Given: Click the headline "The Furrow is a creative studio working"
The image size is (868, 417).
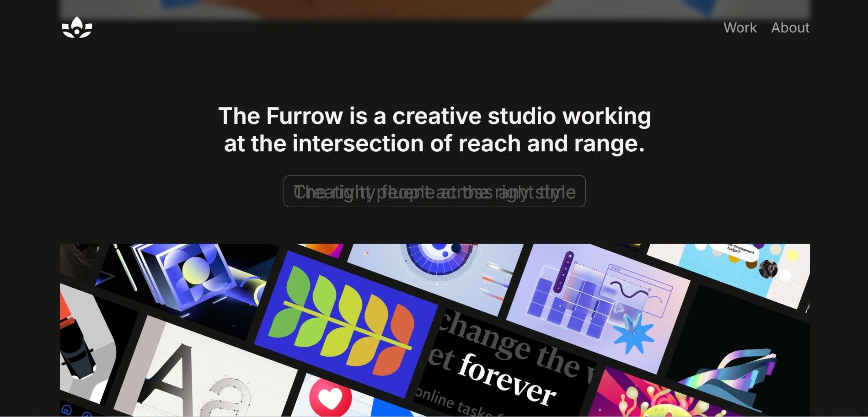Looking at the screenshot, I should tap(434, 116).
